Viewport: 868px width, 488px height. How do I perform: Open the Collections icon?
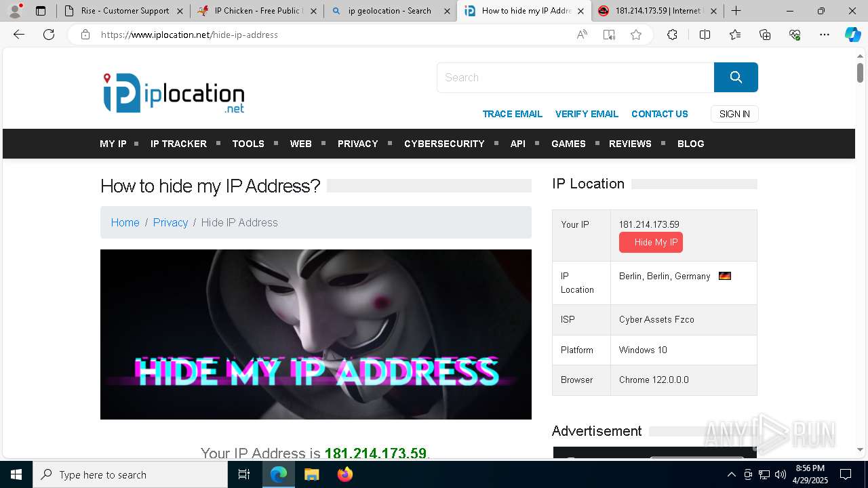765,35
